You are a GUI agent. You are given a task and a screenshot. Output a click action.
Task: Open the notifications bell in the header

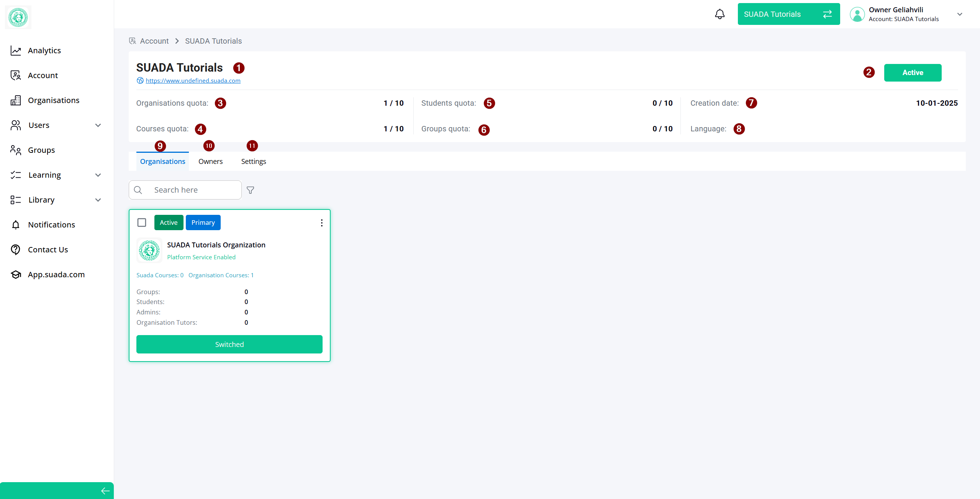[x=719, y=14]
